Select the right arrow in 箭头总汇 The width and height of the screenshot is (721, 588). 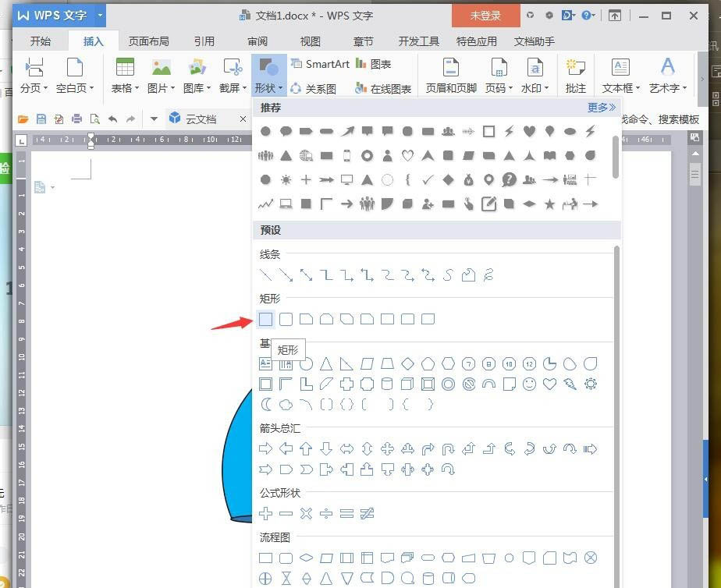pos(266,448)
